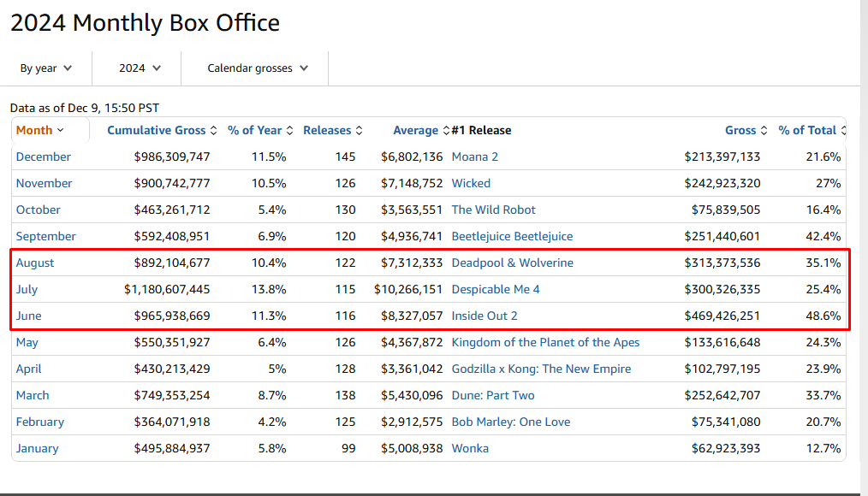Open Kingdom of the Planet of the Apes
The height and width of the screenshot is (496, 868).
pyautogui.click(x=545, y=343)
